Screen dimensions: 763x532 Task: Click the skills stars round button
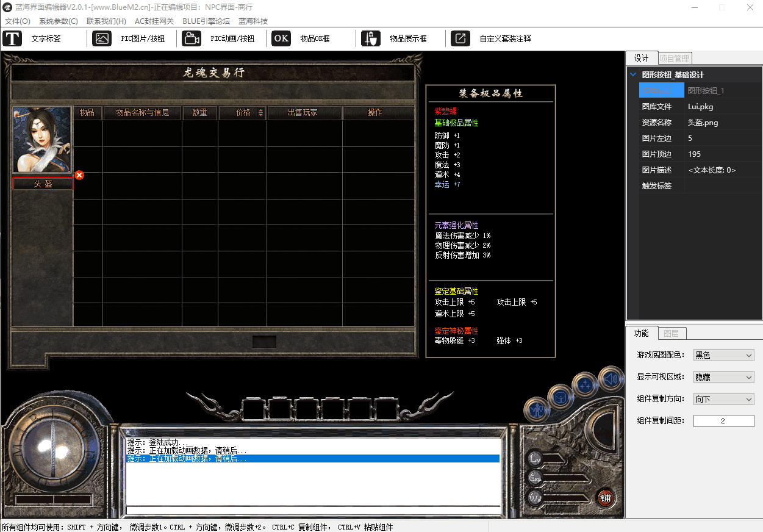tap(586, 384)
